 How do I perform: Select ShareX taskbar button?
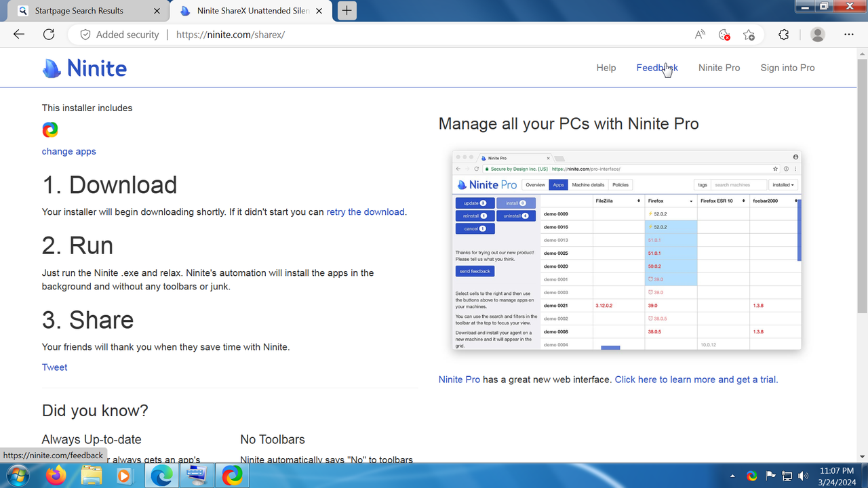point(233,476)
